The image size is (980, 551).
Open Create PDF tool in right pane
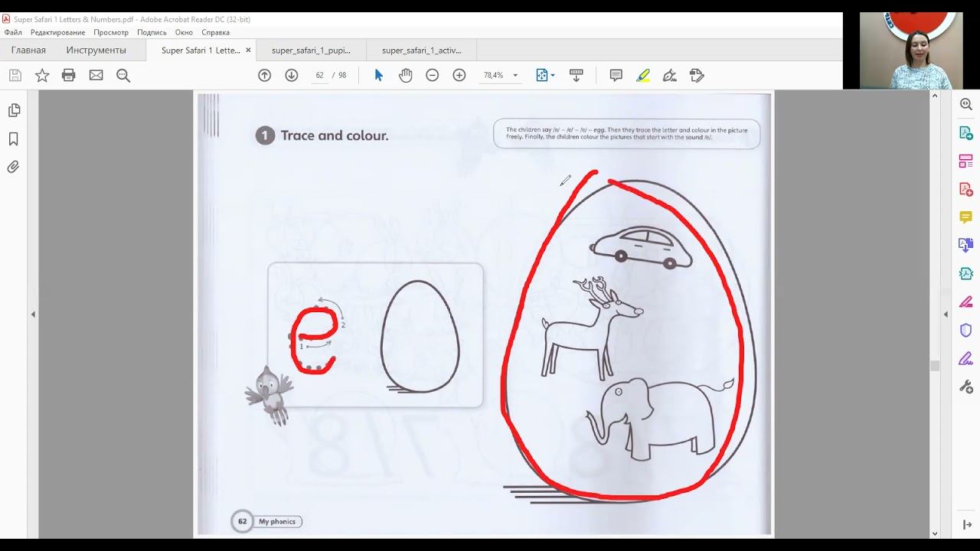click(966, 189)
